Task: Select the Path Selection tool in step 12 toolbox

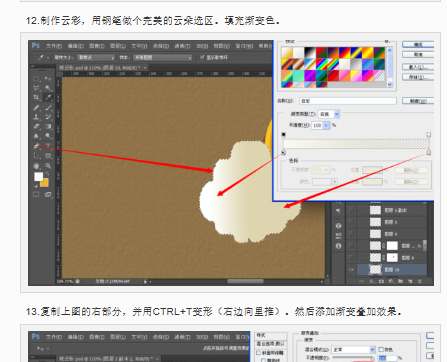Action: click(x=36, y=155)
